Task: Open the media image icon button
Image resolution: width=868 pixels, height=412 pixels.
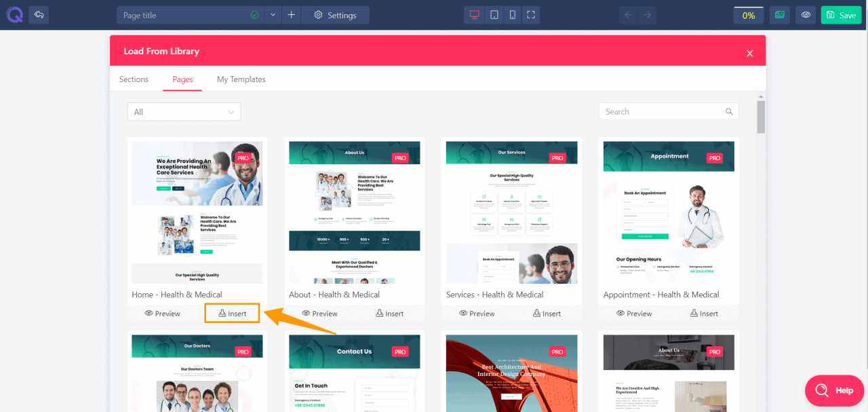Action: tap(780, 15)
